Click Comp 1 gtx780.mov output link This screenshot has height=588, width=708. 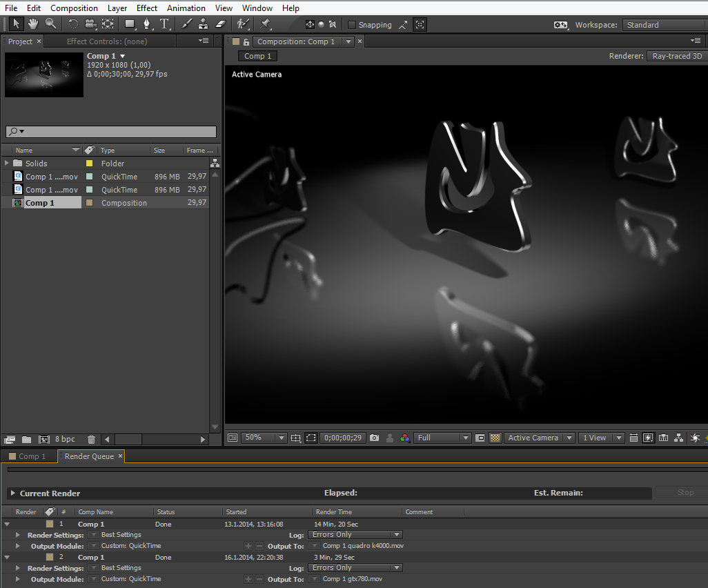click(x=352, y=579)
